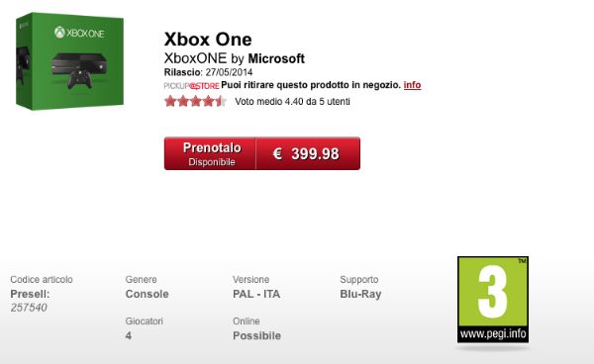Image resolution: width=594 pixels, height=364 pixels.
Task: Open the pickup in store info link
Action: click(x=412, y=85)
